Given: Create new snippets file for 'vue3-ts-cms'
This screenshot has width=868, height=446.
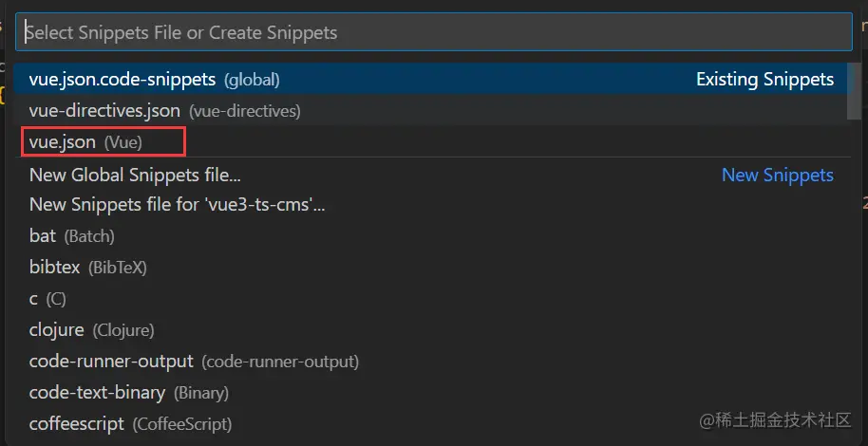Looking at the screenshot, I should point(177,205).
